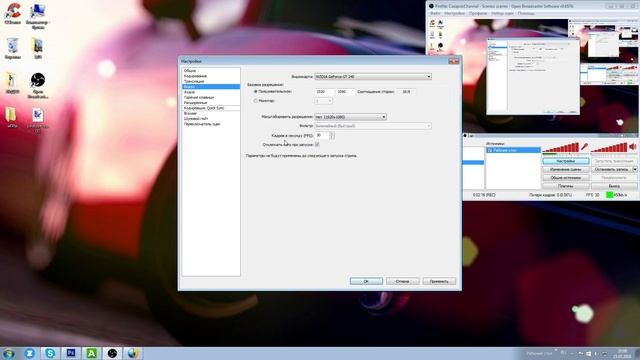
Task: Adjust the desktop volume meter in OBS
Action: (609, 147)
